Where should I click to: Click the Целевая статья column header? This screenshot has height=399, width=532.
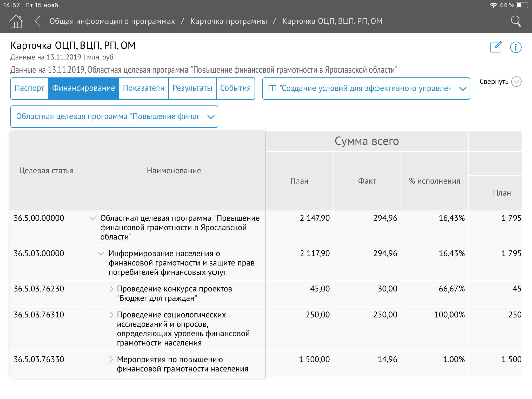46,171
